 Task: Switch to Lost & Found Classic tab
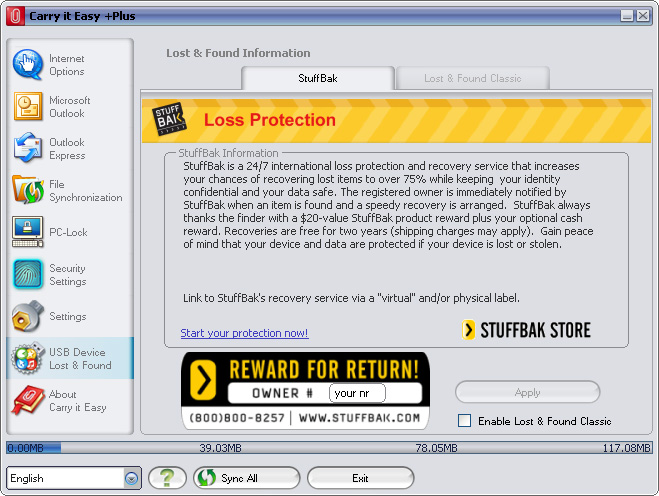coord(472,78)
